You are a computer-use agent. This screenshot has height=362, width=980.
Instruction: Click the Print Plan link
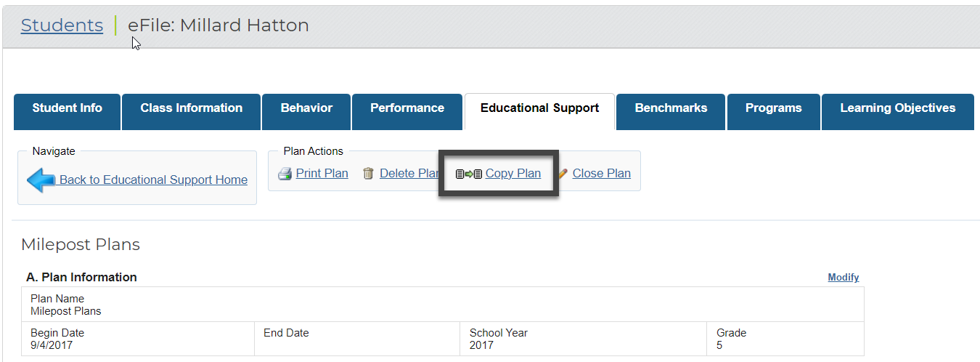tap(322, 174)
